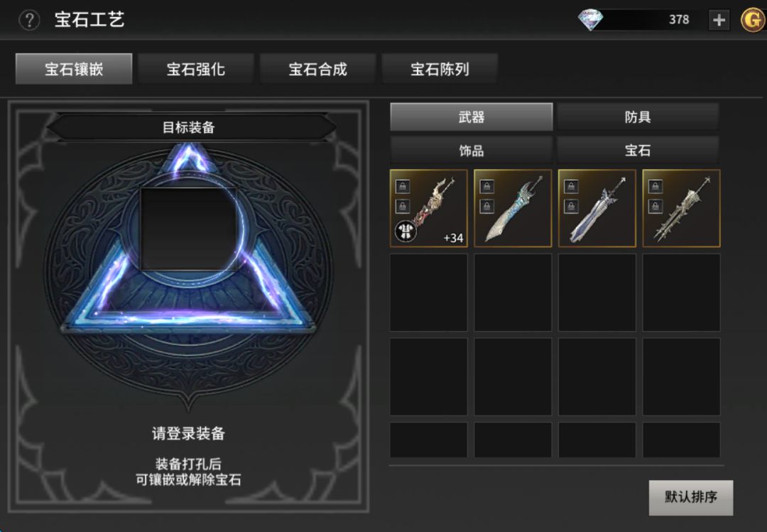
Task: Select the red weapon with +34
Action: click(x=428, y=209)
